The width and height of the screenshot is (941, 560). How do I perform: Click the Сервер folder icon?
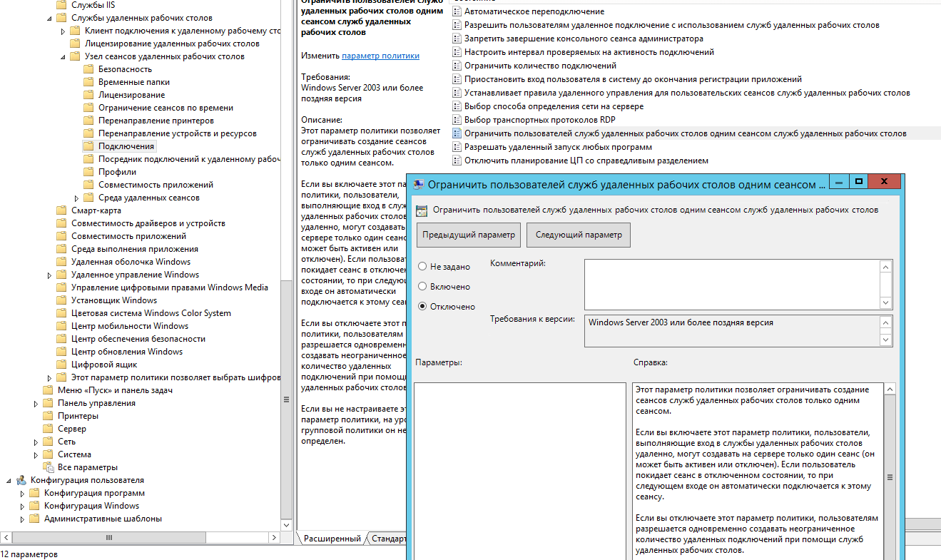click(48, 429)
